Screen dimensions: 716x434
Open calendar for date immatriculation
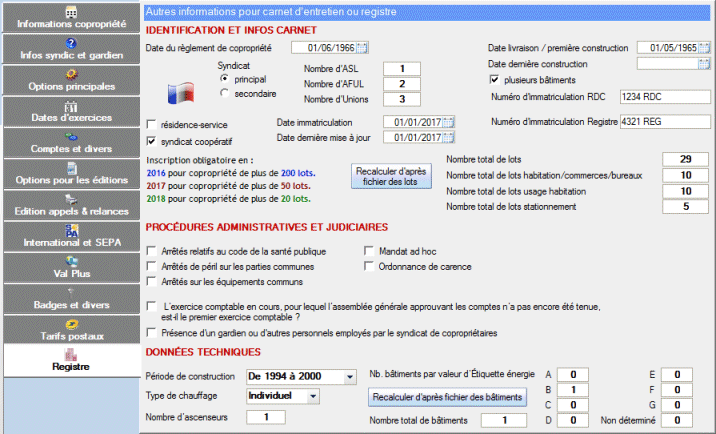point(448,122)
